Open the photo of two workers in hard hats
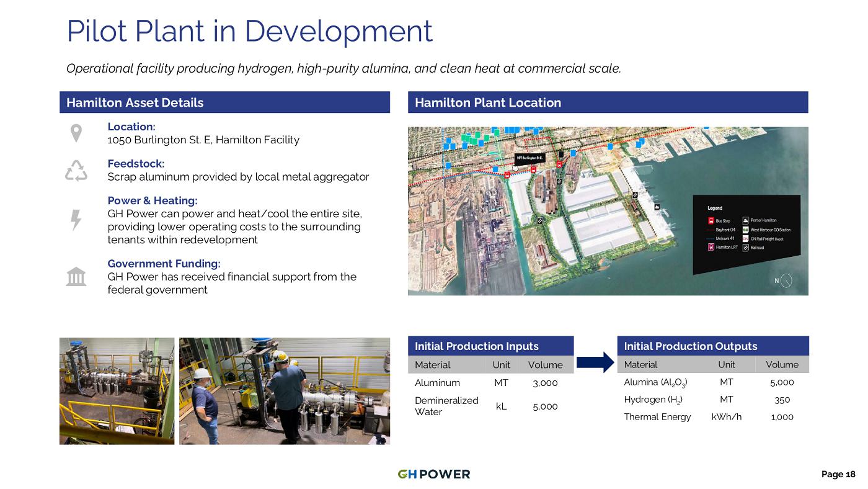This screenshot has width=868, height=489. pyautogui.click(x=285, y=391)
